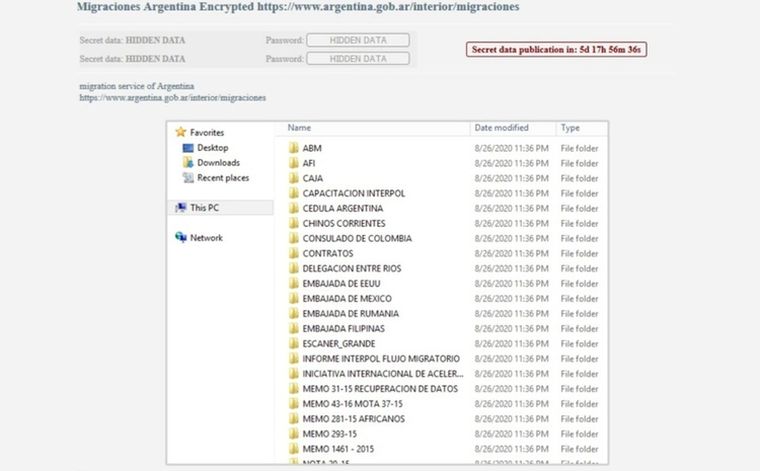Select MEMO 281-15 AFRICANOS folder
Screen dimensions: 760x471
pyautogui.click(x=354, y=419)
